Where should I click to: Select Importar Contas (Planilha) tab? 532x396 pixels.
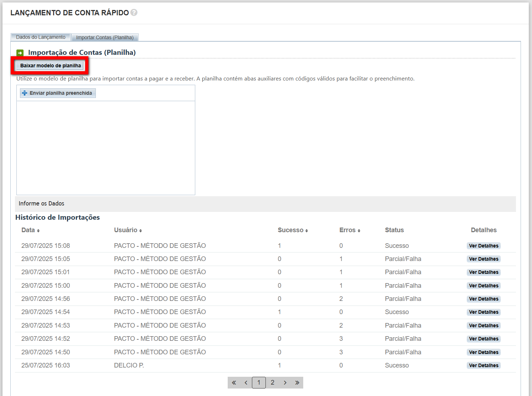pos(105,37)
